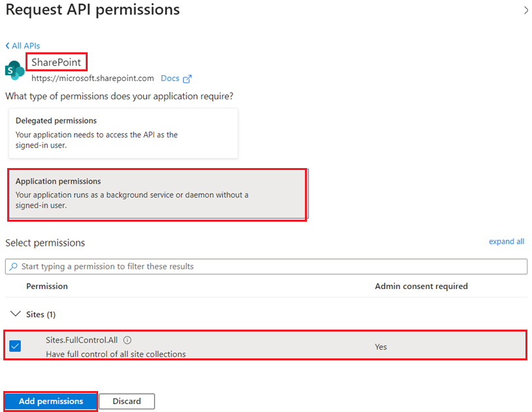Collapse the Sites (1) permission group

[15, 315]
